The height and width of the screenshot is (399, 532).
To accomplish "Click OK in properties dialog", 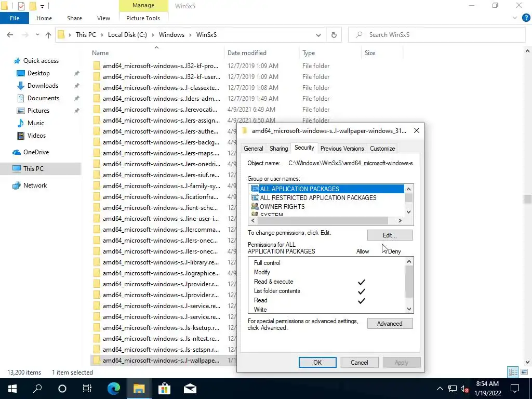I will point(317,362).
